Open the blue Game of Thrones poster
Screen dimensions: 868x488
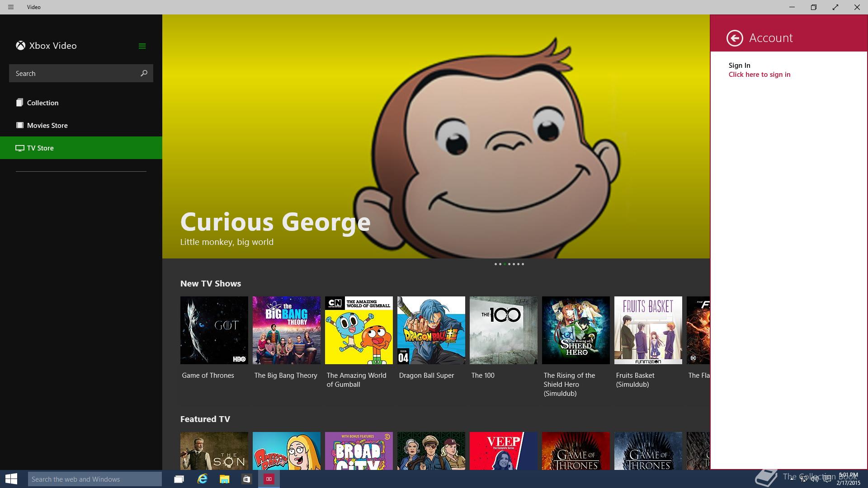point(648,450)
